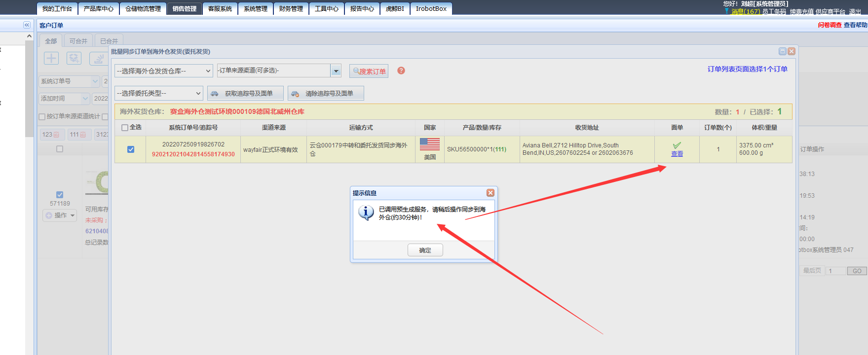Toggle the header checkbox in the background order list
Screen dimensions: 868x355
click(60, 149)
